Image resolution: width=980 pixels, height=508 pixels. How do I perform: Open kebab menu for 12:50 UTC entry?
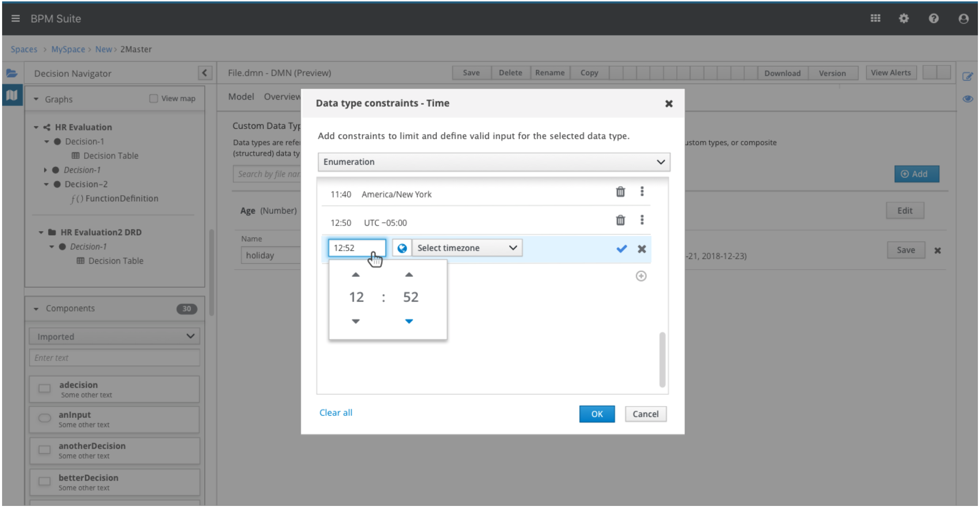(642, 220)
